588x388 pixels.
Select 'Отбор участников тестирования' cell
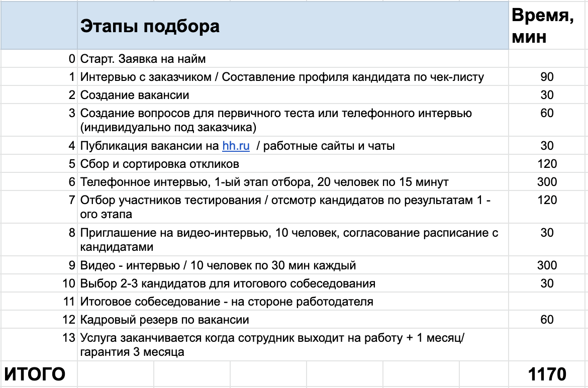click(x=285, y=207)
